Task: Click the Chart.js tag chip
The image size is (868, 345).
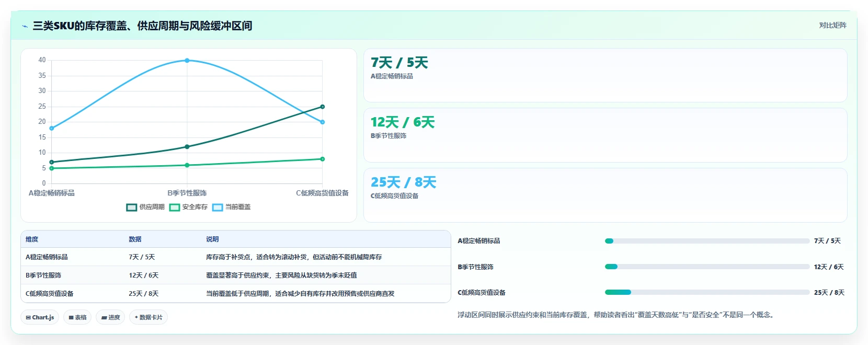Action: (40, 317)
